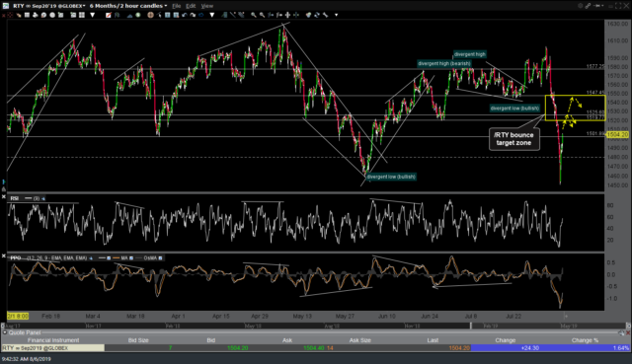Click the orange MA line color swatch

[x=117, y=258]
